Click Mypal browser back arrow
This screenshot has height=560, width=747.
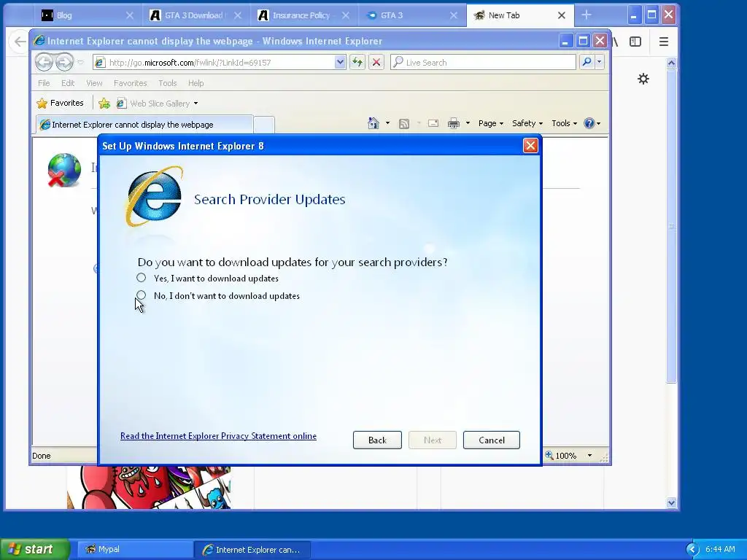[x=19, y=42]
